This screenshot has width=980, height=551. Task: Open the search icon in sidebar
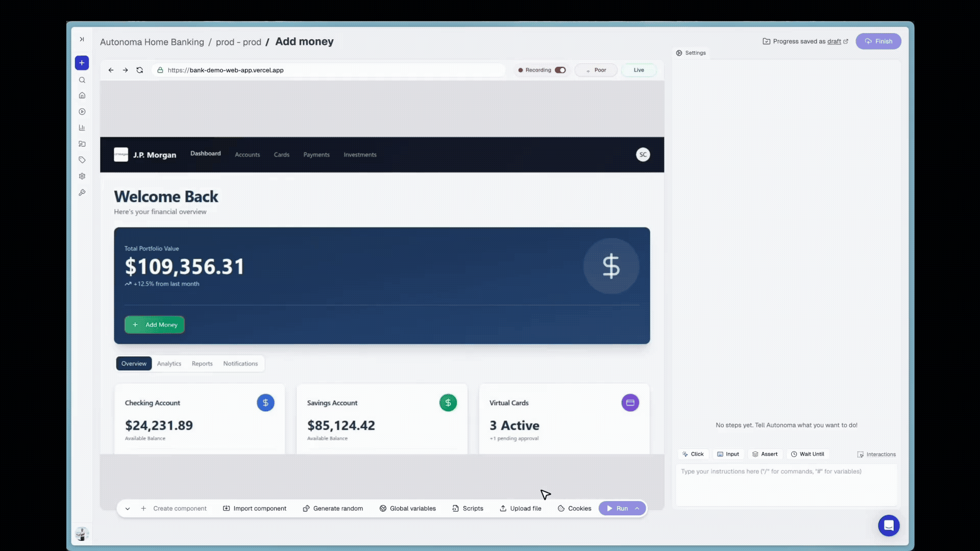point(82,80)
